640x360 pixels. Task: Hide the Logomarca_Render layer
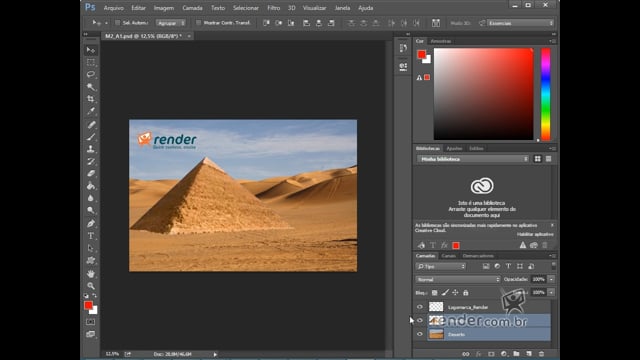coord(420,307)
